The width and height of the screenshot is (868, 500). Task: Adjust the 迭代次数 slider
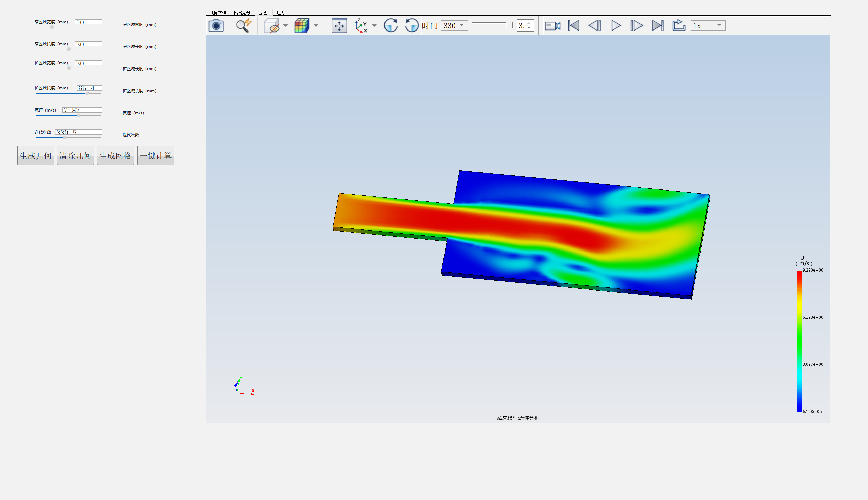tap(64, 137)
